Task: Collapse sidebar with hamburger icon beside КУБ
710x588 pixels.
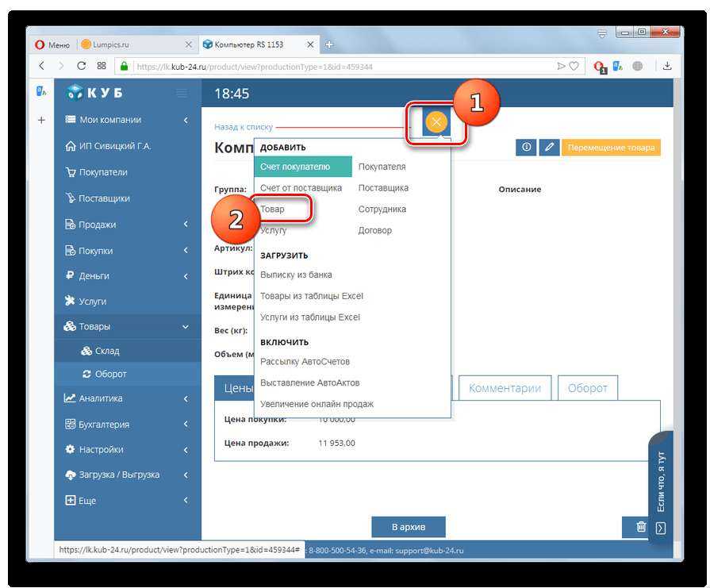Action: click(x=182, y=94)
